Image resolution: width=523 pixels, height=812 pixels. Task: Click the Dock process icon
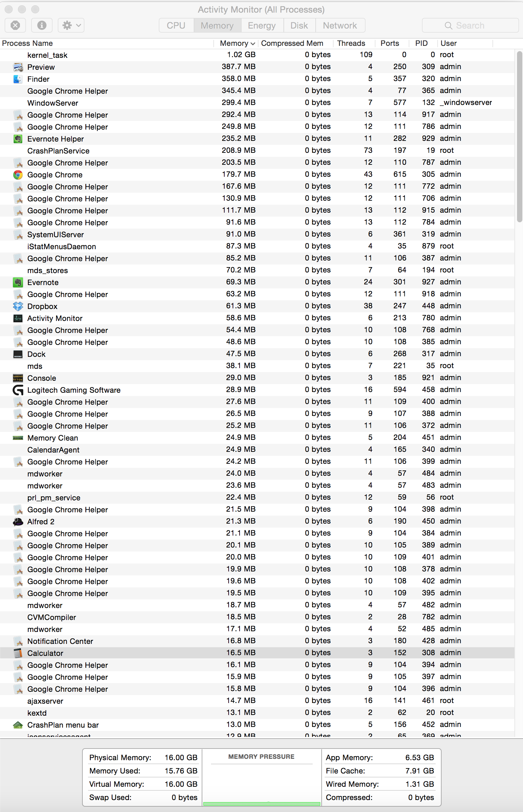[x=18, y=354]
